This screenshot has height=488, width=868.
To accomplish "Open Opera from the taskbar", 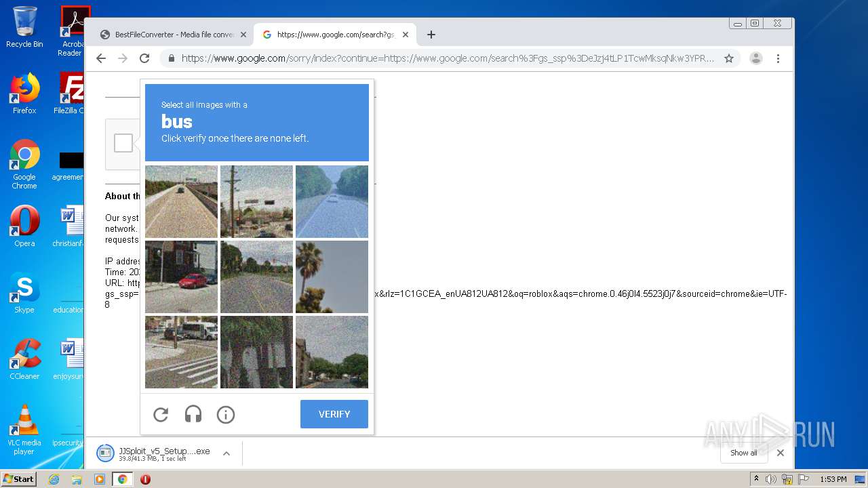I will click(x=145, y=479).
